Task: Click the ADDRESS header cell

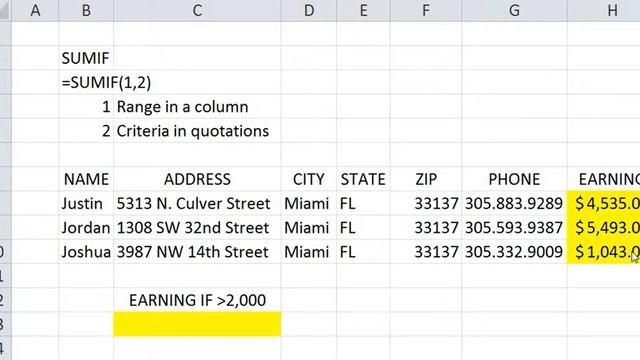Action: point(197,179)
